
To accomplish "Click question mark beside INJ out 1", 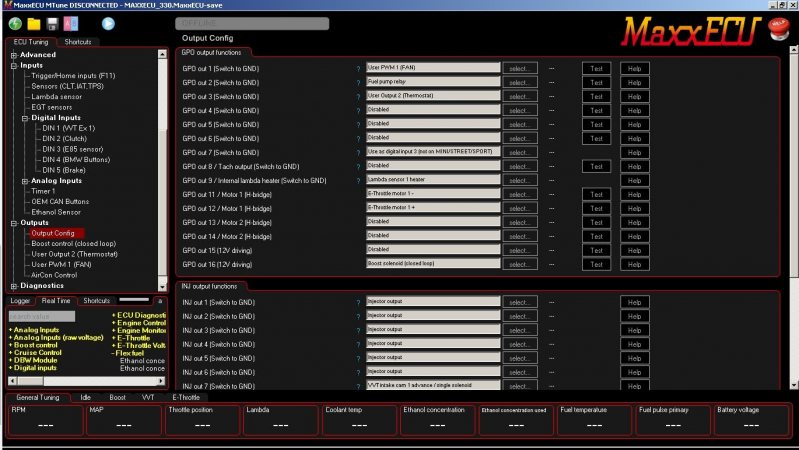I will click(x=358, y=303).
